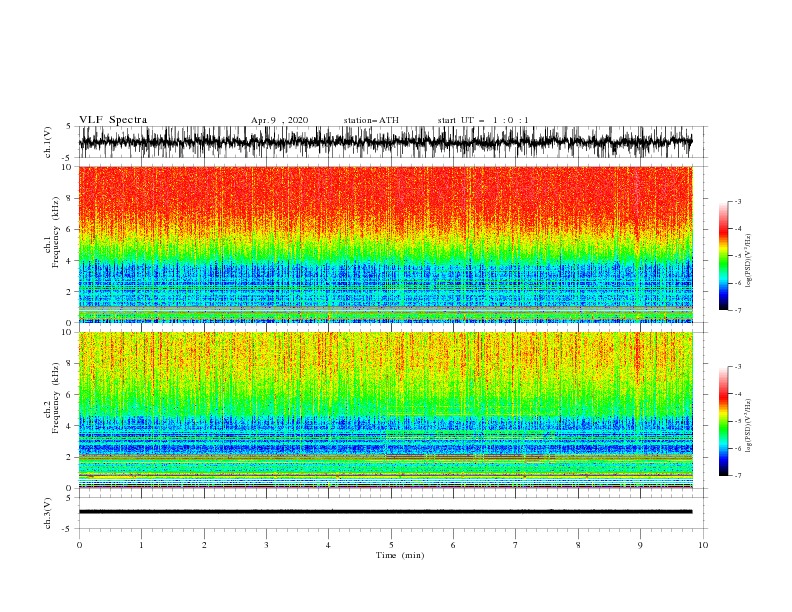Click the time axis tick label "2"
The width and height of the screenshot is (792, 612).
pos(204,545)
